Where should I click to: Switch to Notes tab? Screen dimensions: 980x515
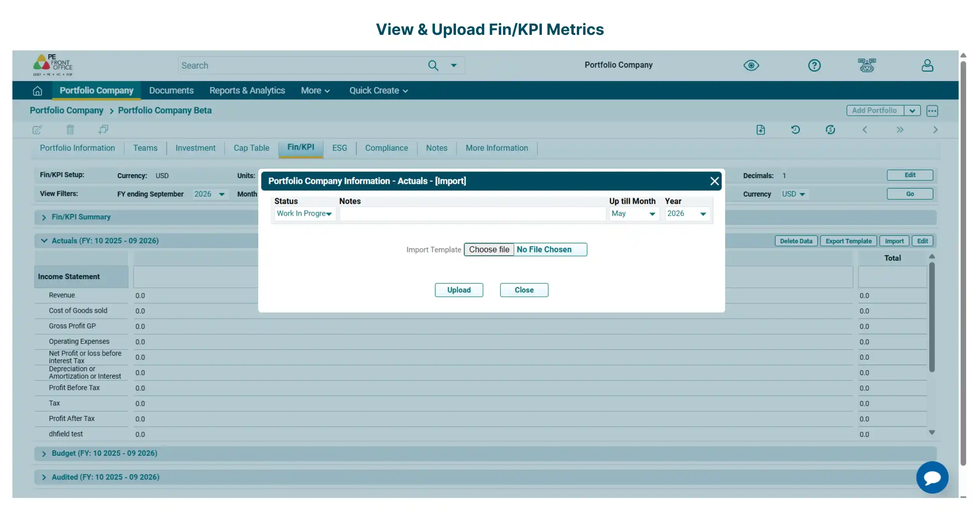pyautogui.click(x=437, y=148)
